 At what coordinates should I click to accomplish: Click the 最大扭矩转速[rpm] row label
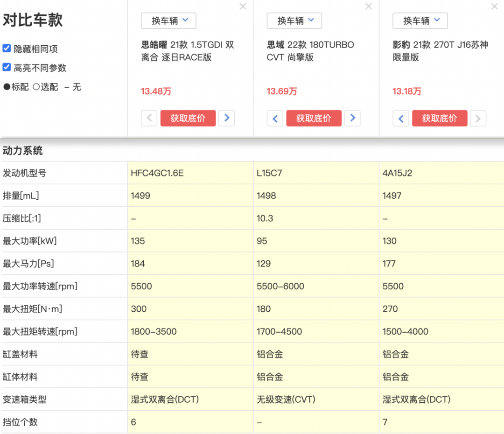click(x=40, y=331)
